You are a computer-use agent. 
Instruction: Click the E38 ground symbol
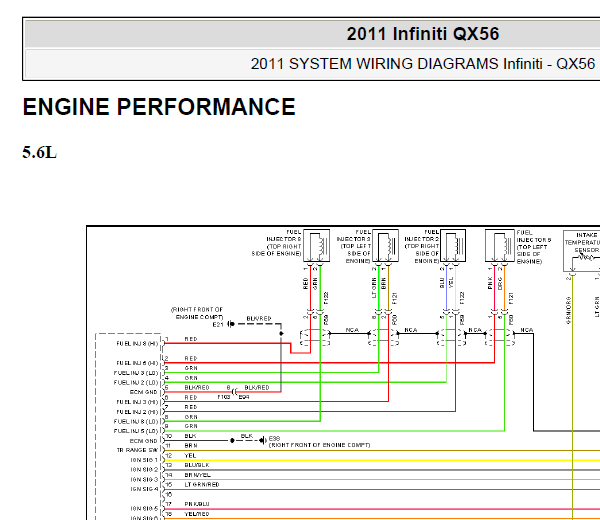click(x=262, y=440)
